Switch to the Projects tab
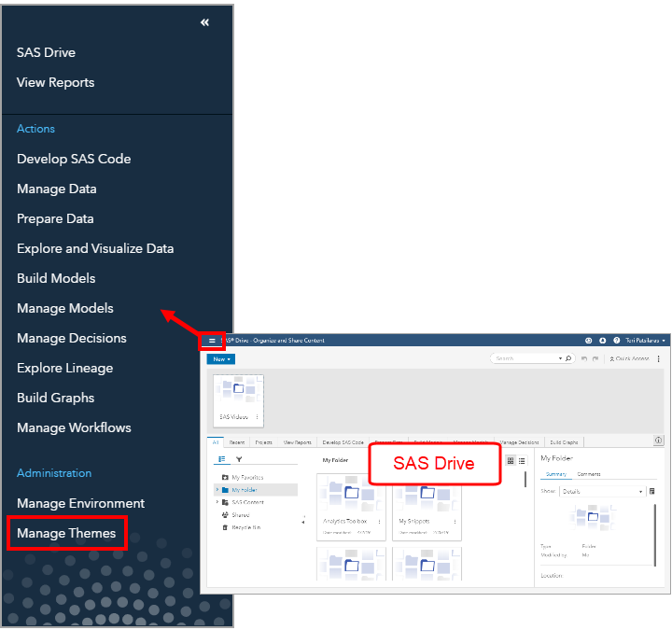The width and height of the screenshot is (672, 630). [x=263, y=442]
